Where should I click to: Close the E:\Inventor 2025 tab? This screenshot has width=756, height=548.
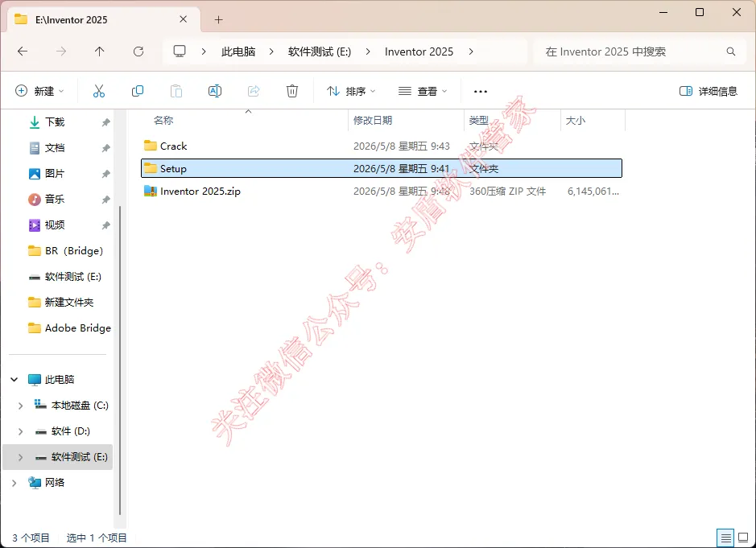click(x=184, y=19)
